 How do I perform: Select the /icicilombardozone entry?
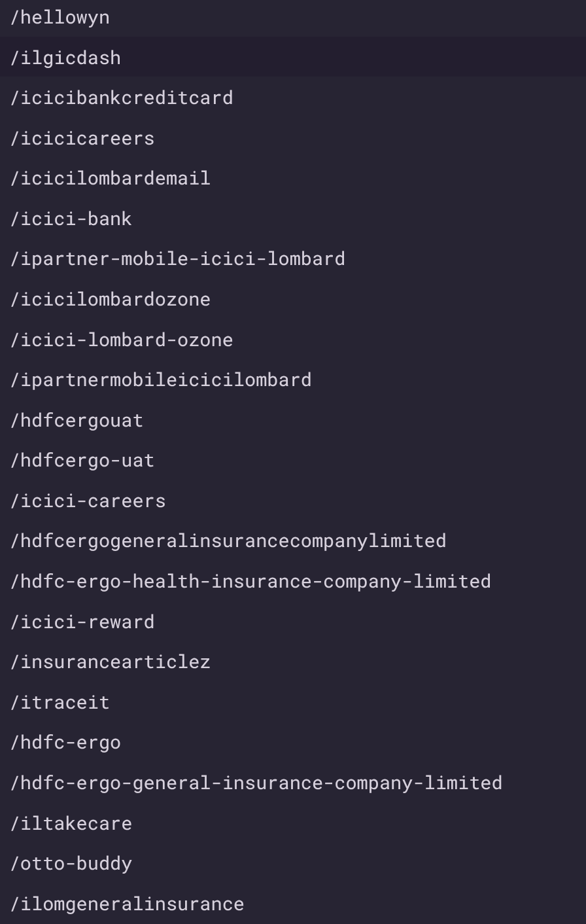(111, 300)
